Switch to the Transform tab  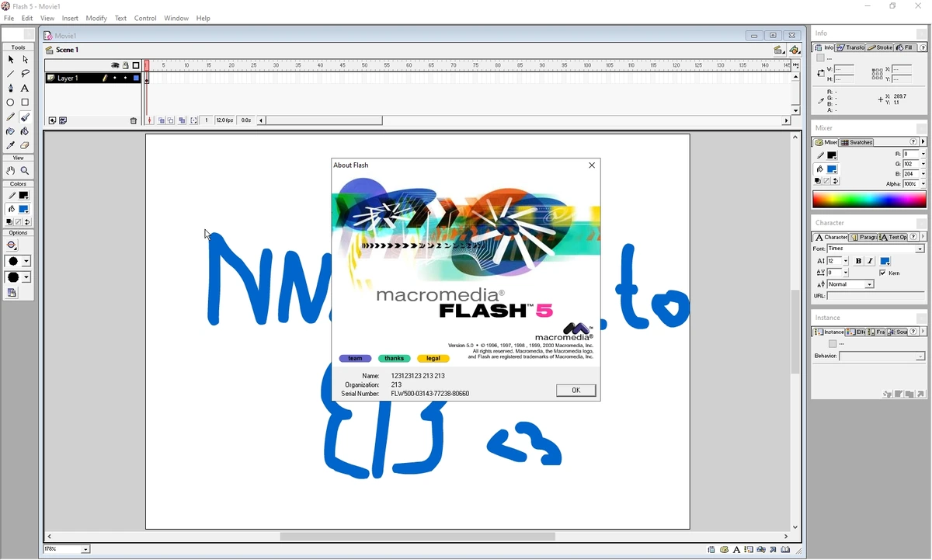tap(850, 48)
